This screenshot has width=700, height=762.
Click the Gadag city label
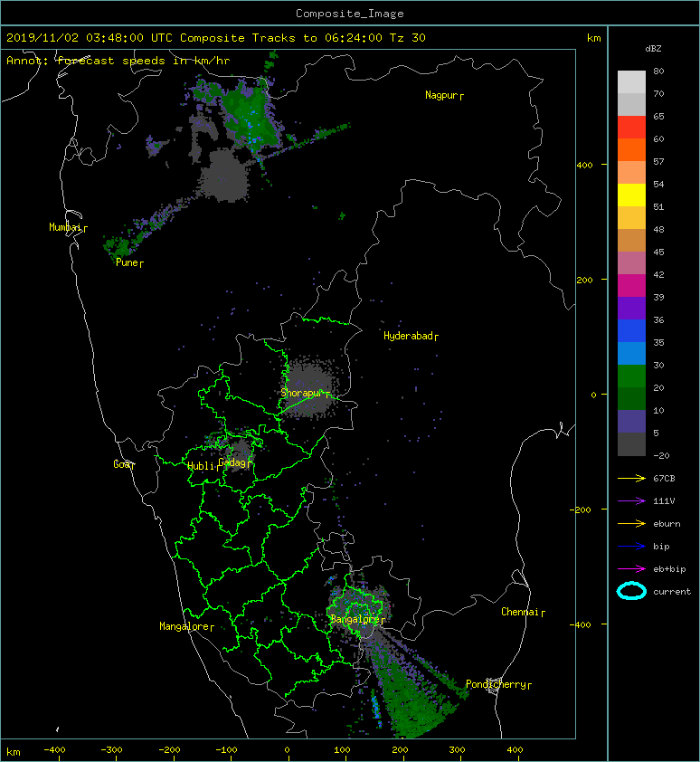(x=234, y=462)
